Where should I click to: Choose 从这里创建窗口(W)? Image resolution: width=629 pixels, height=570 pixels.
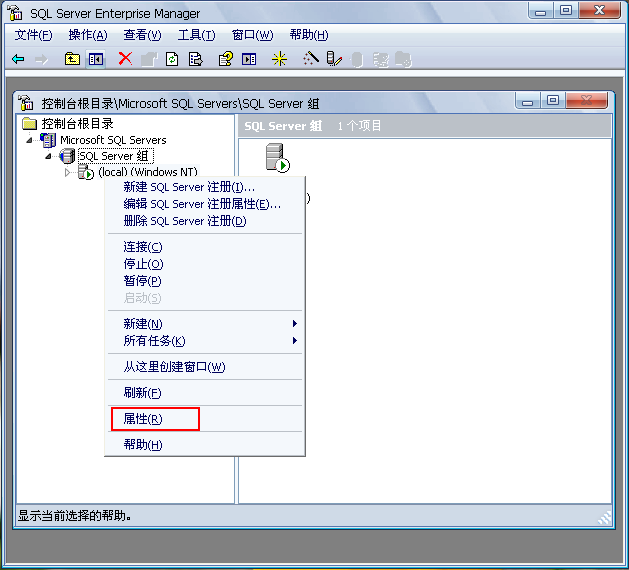point(205,366)
